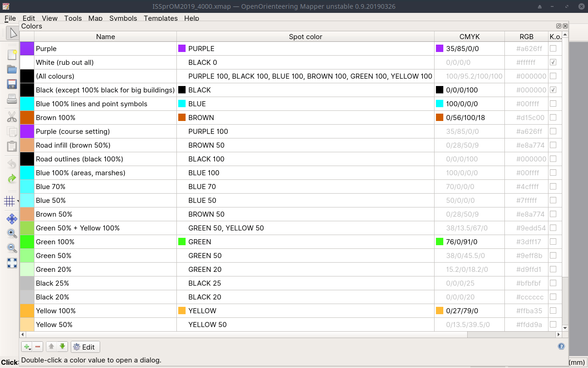The width and height of the screenshot is (588, 368).
Task: Click the Name column header
Action: [x=105, y=36]
